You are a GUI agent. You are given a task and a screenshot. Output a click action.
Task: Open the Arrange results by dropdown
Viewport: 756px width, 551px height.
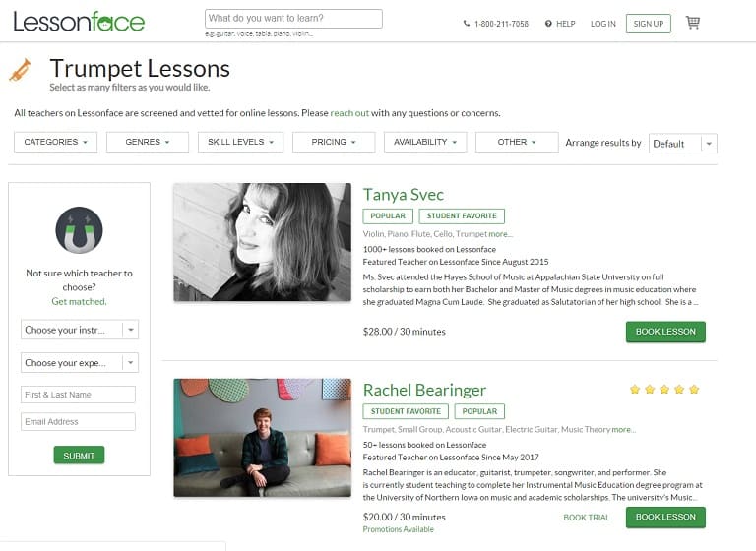click(x=683, y=143)
